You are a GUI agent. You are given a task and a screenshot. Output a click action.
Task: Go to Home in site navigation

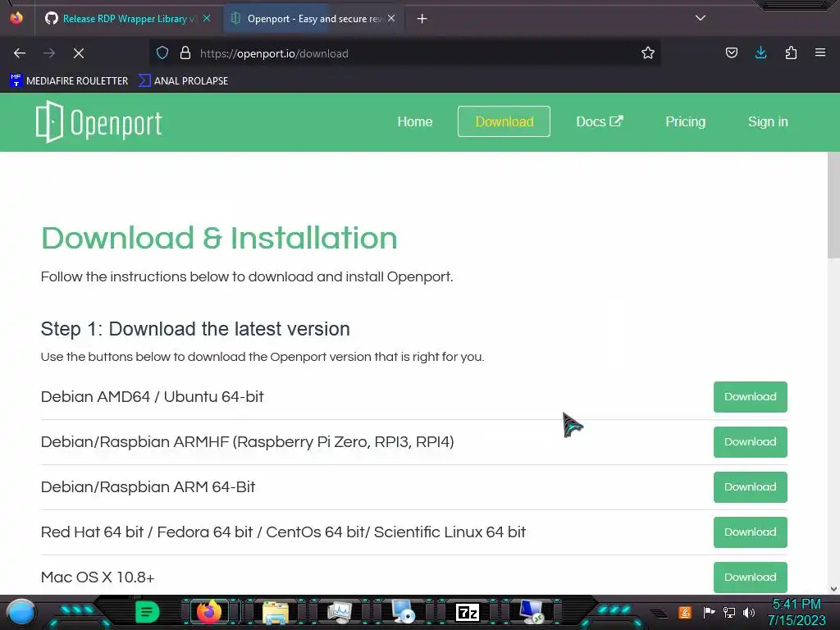coord(414,121)
